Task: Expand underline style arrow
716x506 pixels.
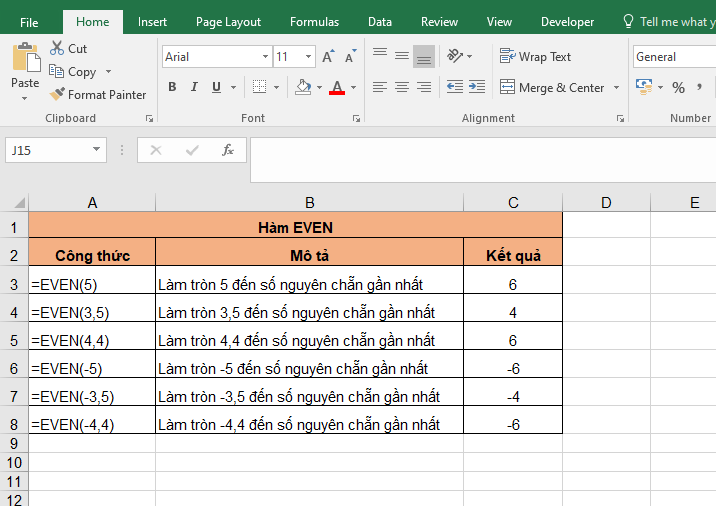Action: [x=233, y=87]
